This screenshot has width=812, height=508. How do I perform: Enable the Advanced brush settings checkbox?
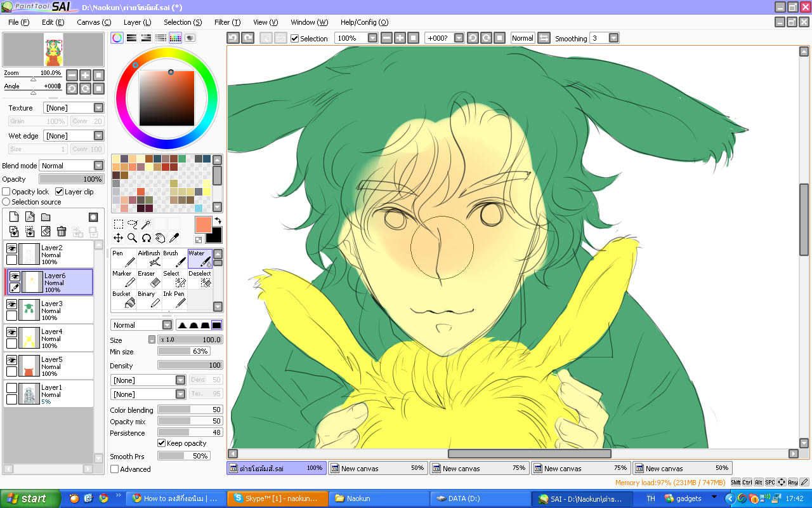coord(115,469)
